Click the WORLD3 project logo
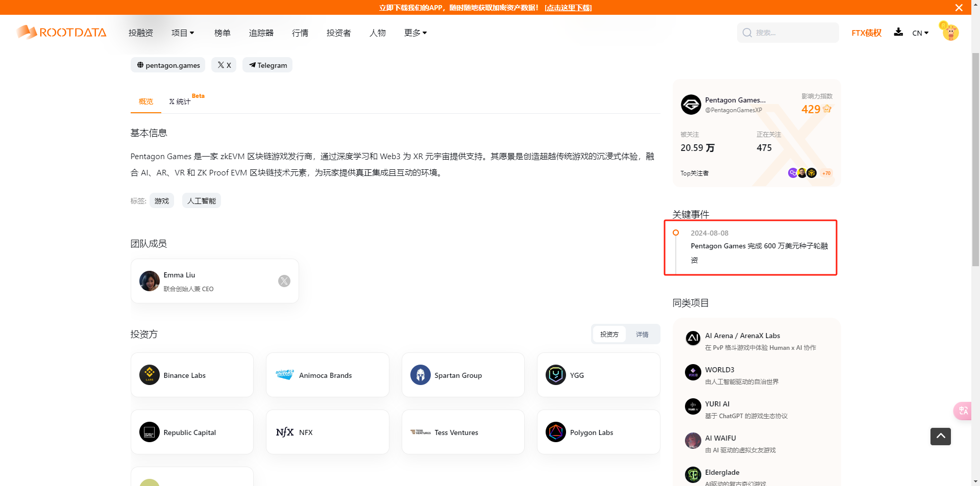This screenshot has width=980, height=486. (693, 372)
